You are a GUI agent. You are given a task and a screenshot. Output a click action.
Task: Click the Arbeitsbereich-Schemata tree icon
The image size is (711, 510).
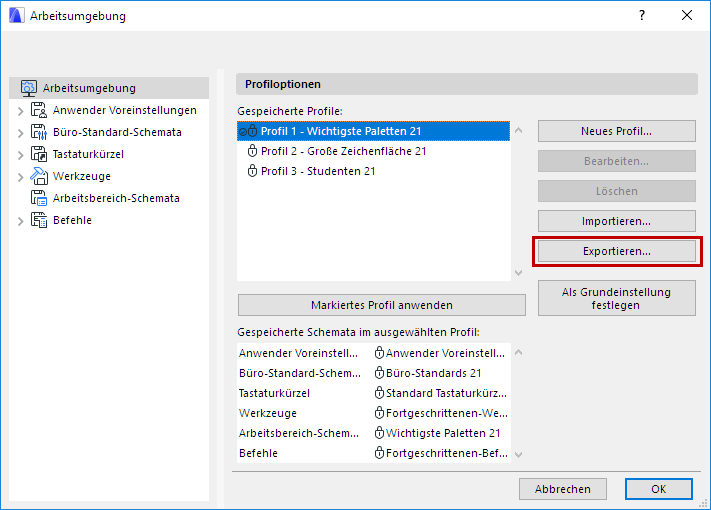(39, 198)
